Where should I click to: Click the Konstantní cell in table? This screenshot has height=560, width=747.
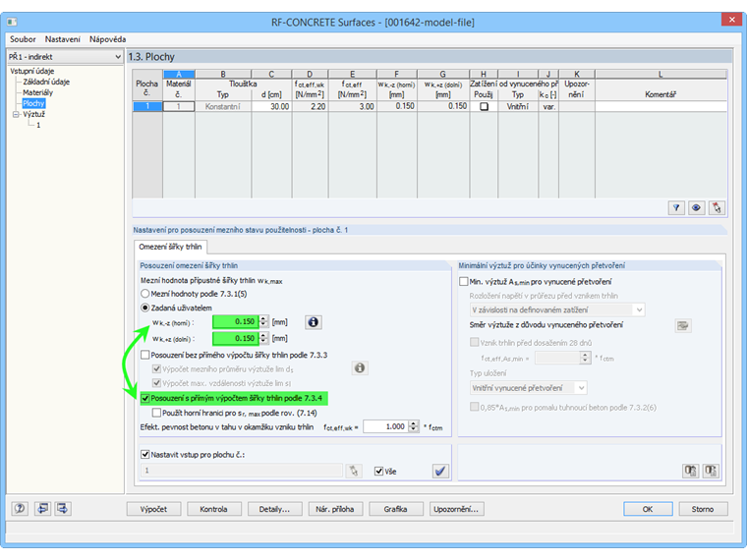coord(222,106)
